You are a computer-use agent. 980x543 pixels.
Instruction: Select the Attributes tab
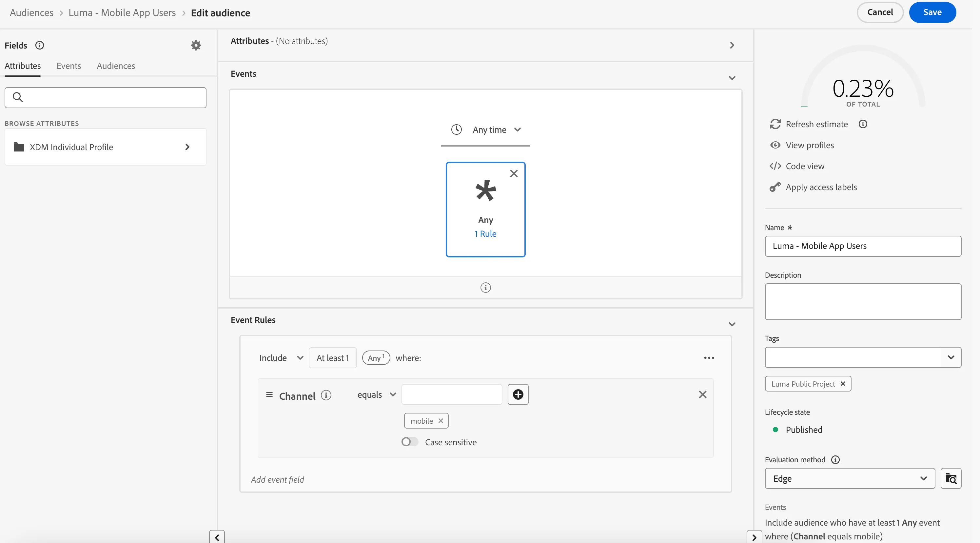22,66
